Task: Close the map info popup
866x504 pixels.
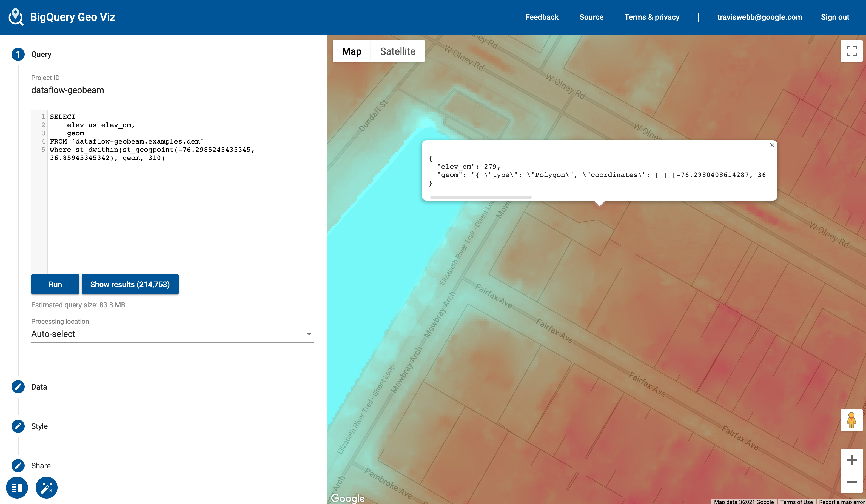Action: pos(772,145)
